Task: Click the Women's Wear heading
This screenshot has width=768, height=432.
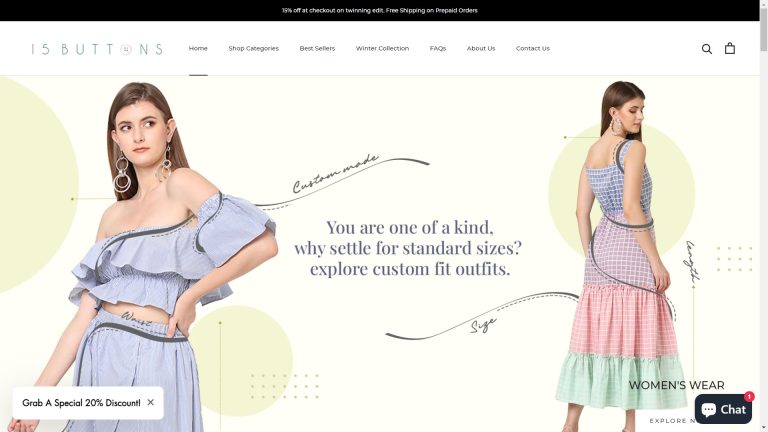Action: [676, 385]
